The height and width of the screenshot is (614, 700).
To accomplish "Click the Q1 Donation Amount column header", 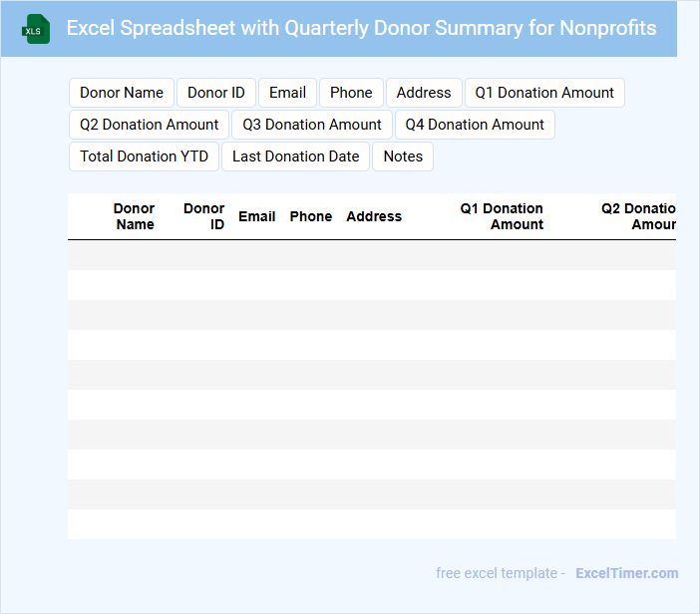I will click(x=502, y=216).
